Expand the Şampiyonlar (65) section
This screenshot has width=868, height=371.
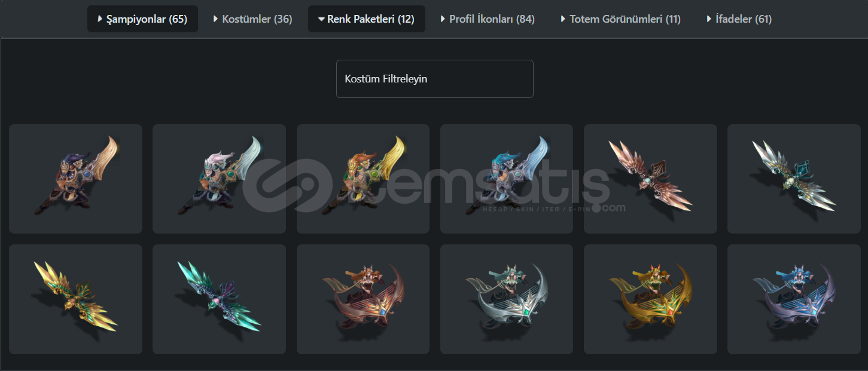click(x=142, y=19)
